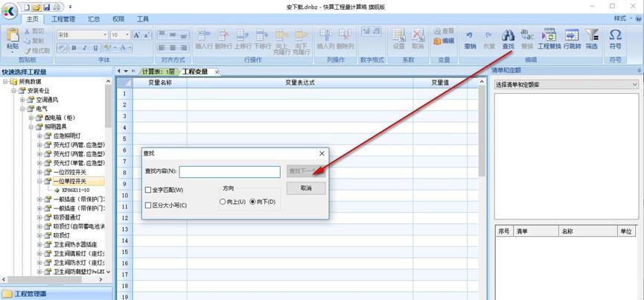Open the font size 10 dropdown
This screenshot has width=644, height=300.
[127, 35]
